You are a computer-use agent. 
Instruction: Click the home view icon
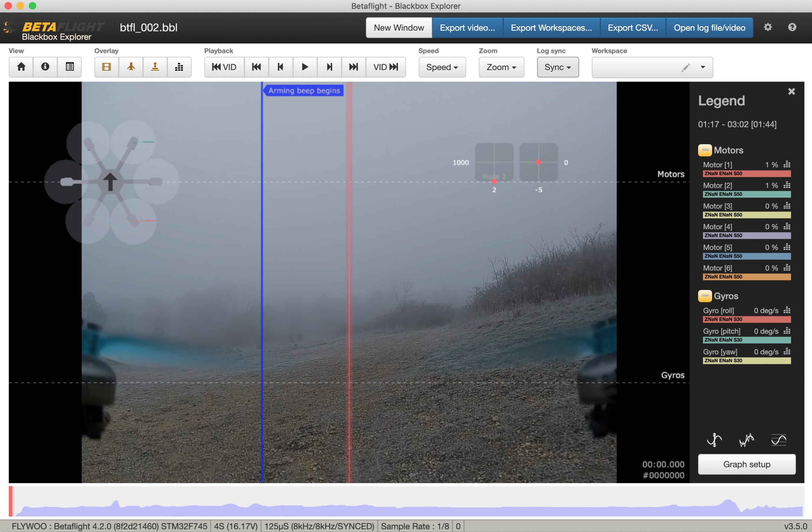(x=21, y=67)
